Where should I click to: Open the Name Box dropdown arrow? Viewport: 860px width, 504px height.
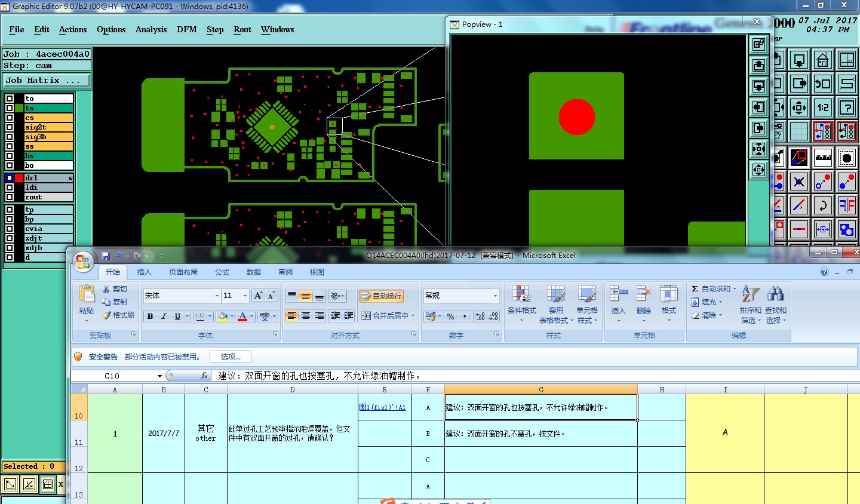tap(159, 376)
